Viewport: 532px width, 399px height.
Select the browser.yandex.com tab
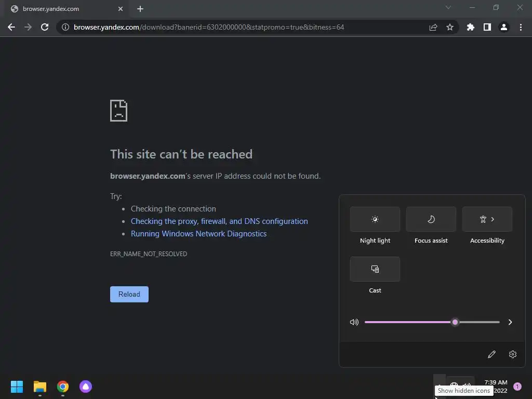(x=66, y=9)
